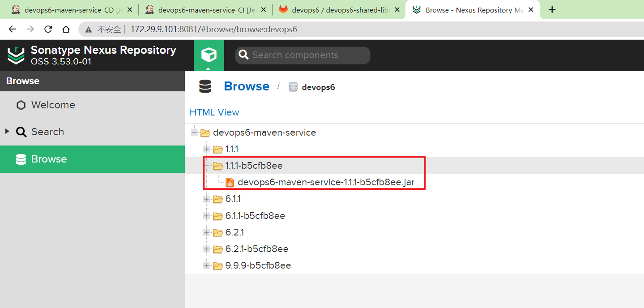Open the Browse cube icon in the header
The image size is (644, 308).
pyautogui.click(x=209, y=55)
